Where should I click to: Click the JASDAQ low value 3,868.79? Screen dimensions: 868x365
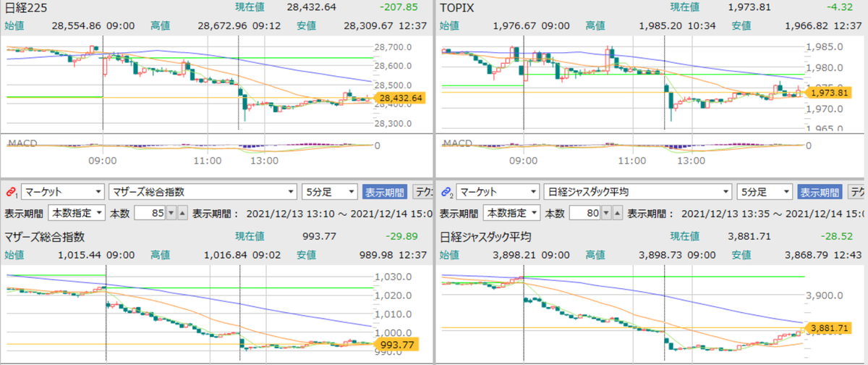[807, 254]
